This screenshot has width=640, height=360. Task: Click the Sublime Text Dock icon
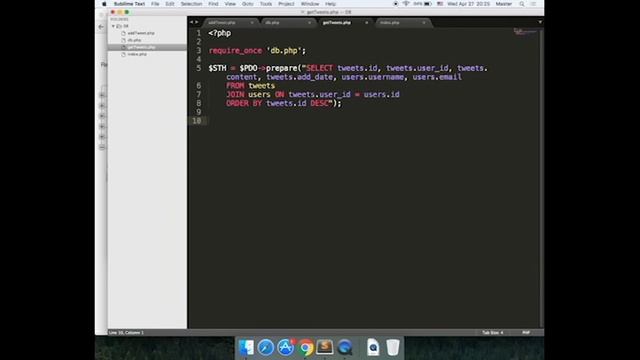coord(325,347)
